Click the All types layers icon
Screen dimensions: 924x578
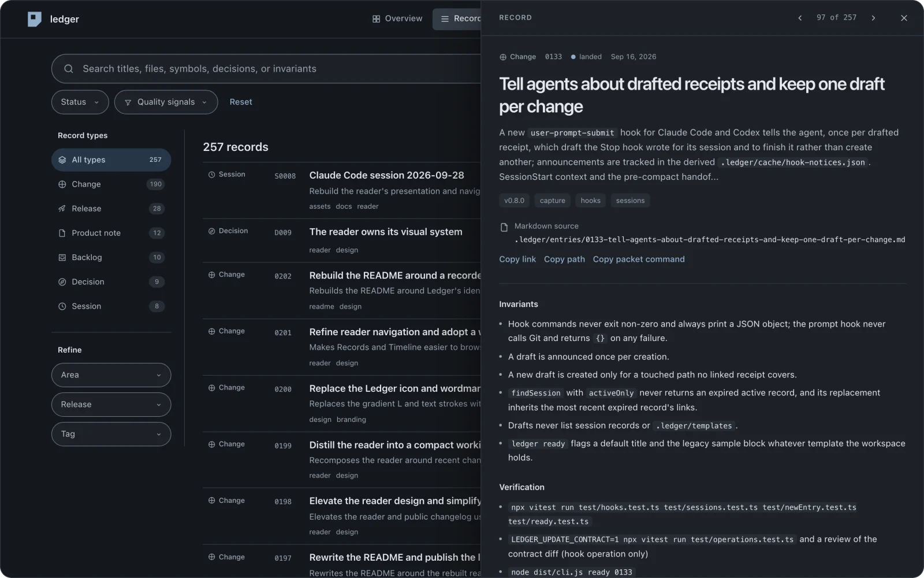[62, 160]
